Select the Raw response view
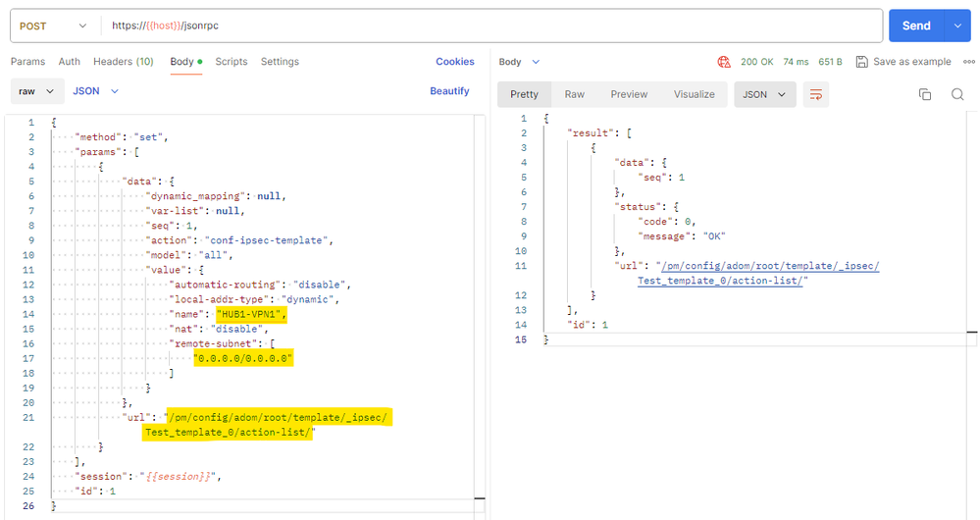This screenshot has height=520, width=980. (574, 94)
